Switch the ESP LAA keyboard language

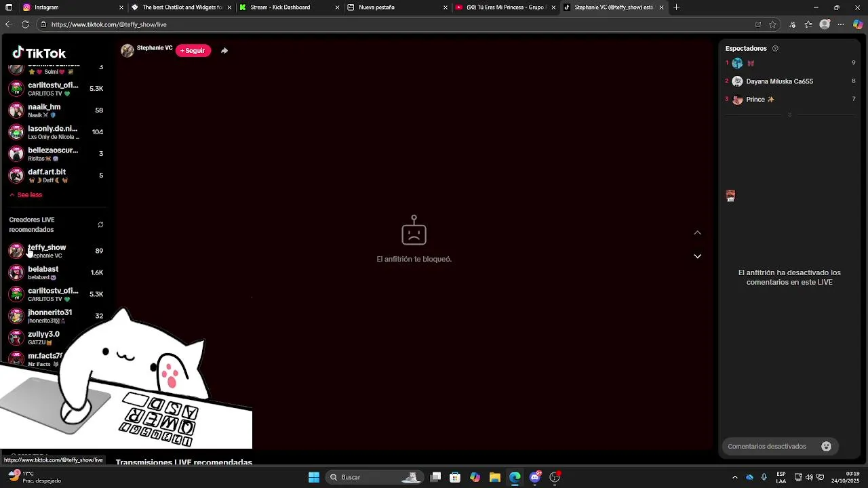tap(781, 477)
